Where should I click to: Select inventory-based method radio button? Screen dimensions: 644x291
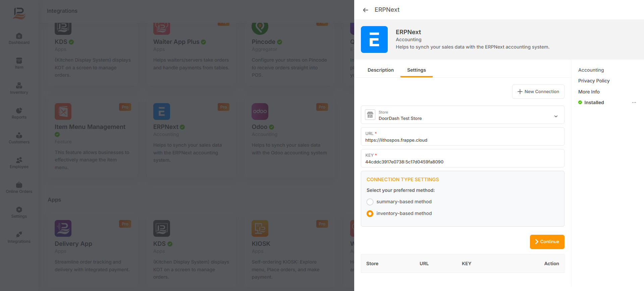370,214
